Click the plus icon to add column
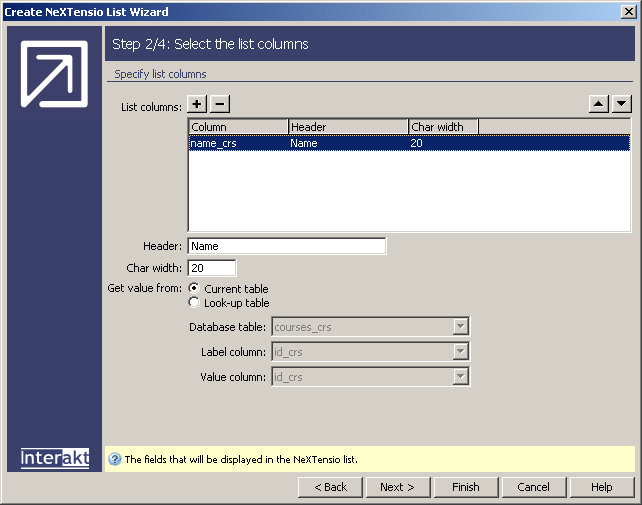The height and width of the screenshot is (505, 642). tap(198, 105)
